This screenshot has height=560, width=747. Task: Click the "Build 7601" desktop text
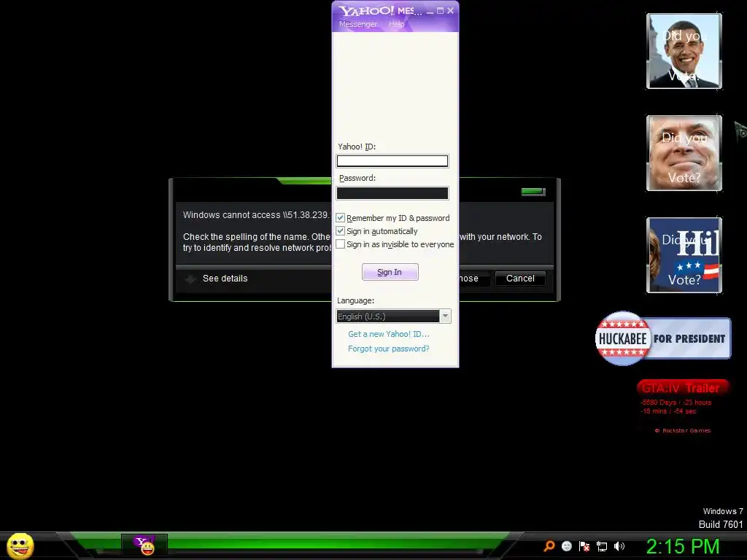coord(721,524)
